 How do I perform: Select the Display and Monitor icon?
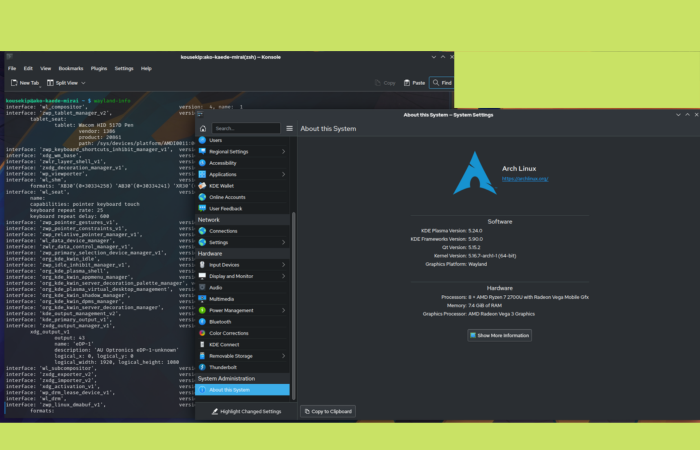point(202,276)
